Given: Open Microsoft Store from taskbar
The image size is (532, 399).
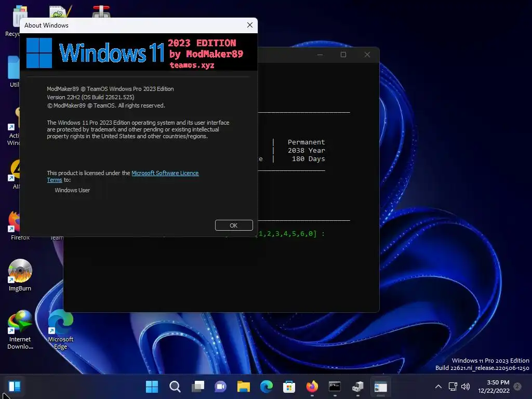Looking at the screenshot, I should pos(289,387).
